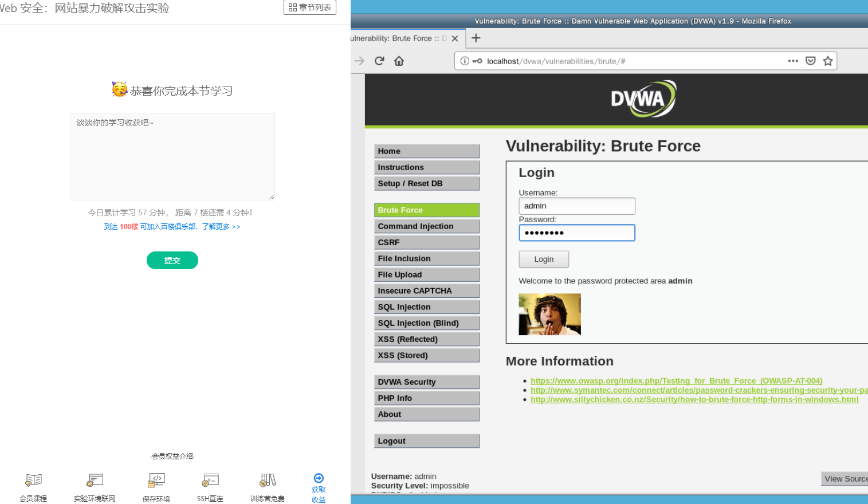The image size is (868, 504).
Task: Click Logout in DVWA menu
Action: (x=427, y=441)
